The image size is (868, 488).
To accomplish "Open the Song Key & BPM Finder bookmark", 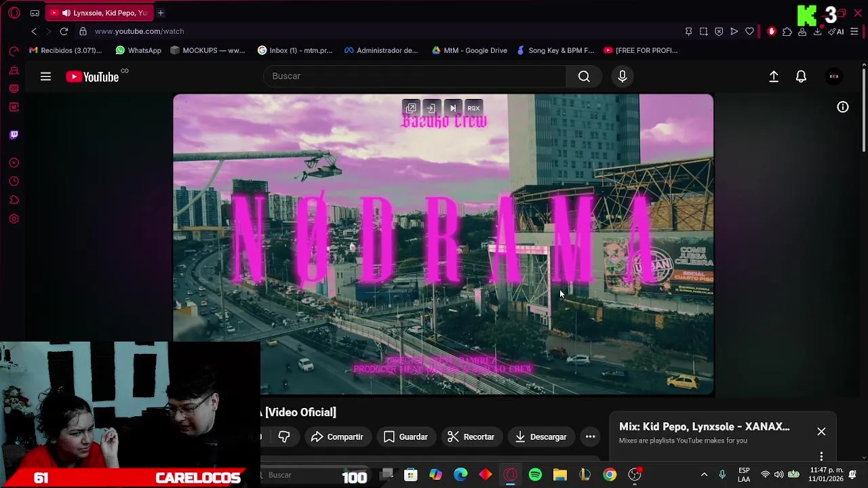I will [x=555, y=50].
